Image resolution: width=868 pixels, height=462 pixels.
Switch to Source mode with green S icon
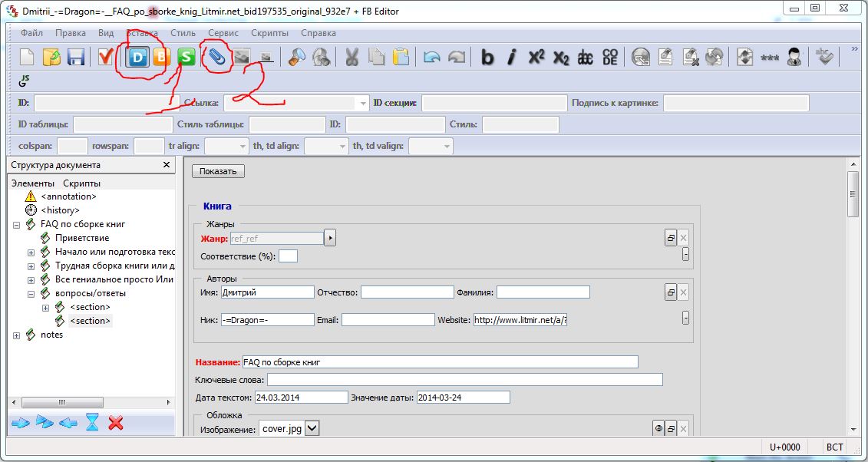tap(186, 58)
